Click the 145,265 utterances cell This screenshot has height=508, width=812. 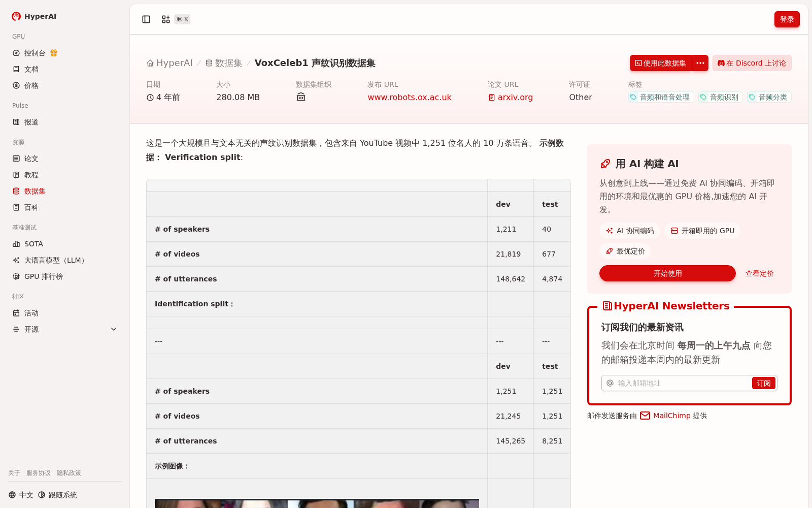510,441
